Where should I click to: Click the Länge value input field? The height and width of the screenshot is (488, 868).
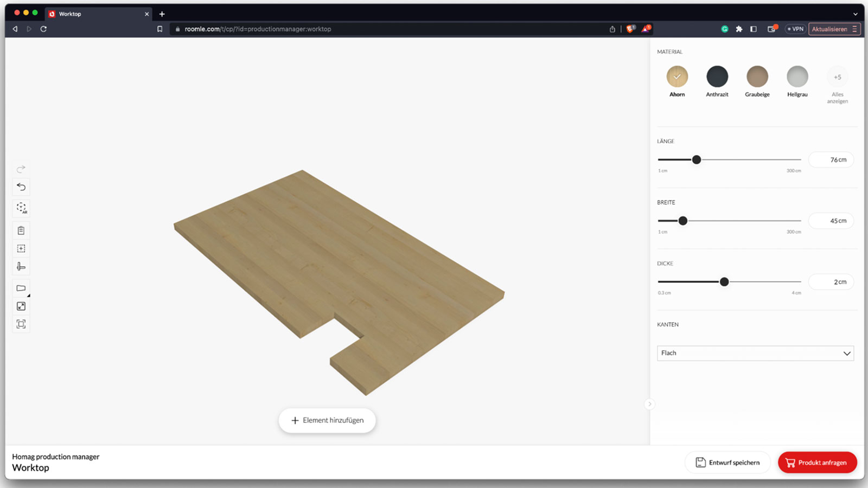831,160
